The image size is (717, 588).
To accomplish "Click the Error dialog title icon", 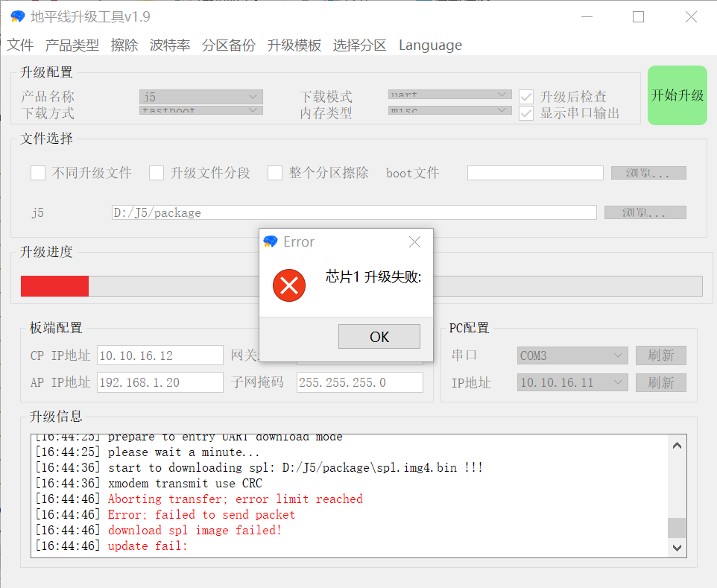I will pos(271,242).
